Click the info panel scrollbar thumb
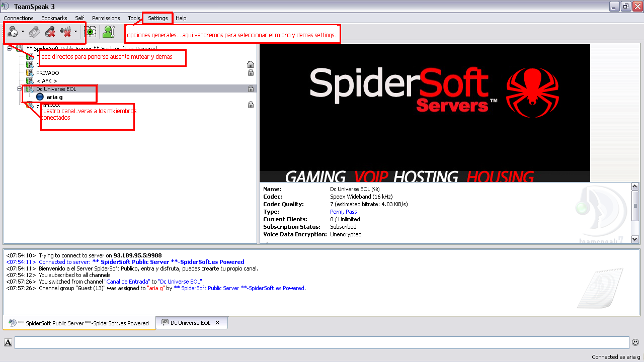 635,206
